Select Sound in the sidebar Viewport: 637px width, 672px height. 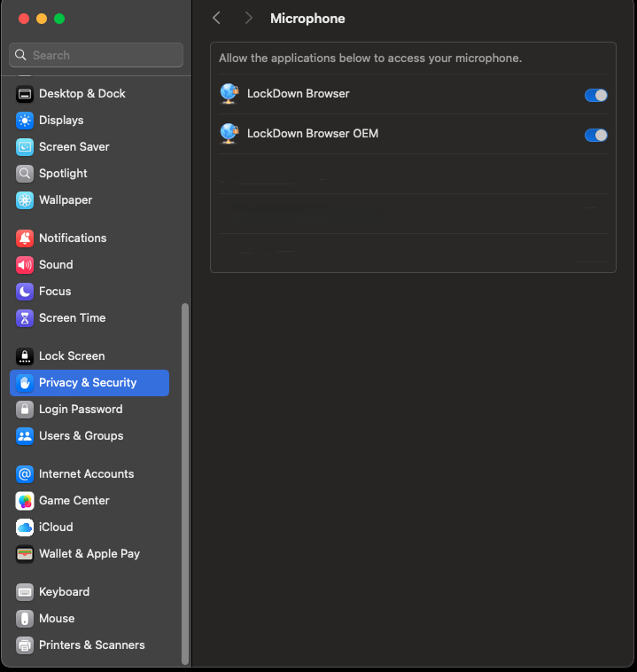(x=89, y=265)
